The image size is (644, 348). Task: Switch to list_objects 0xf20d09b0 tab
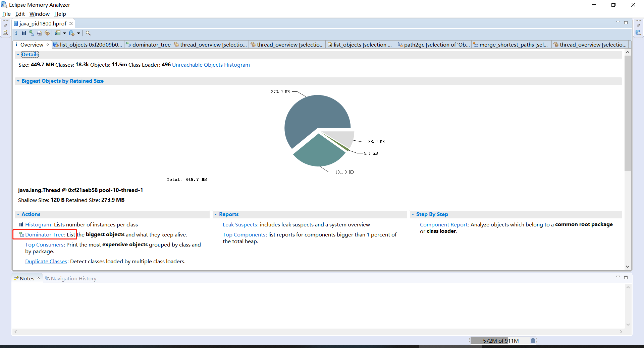tap(88, 45)
